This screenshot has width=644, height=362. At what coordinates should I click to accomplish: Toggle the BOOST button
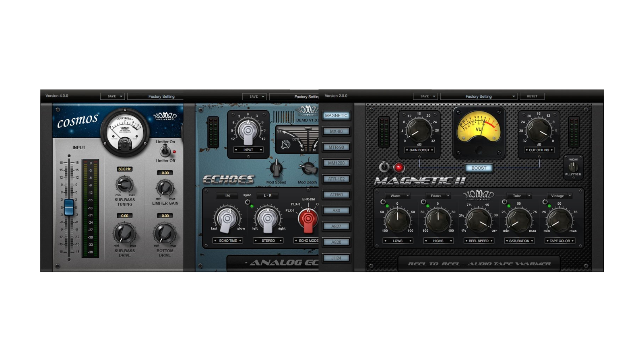click(x=479, y=168)
